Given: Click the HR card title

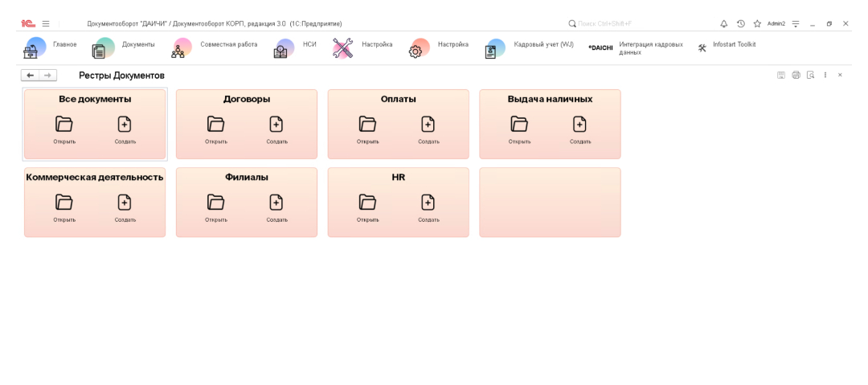Looking at the screenshot, I should [398, 178].
